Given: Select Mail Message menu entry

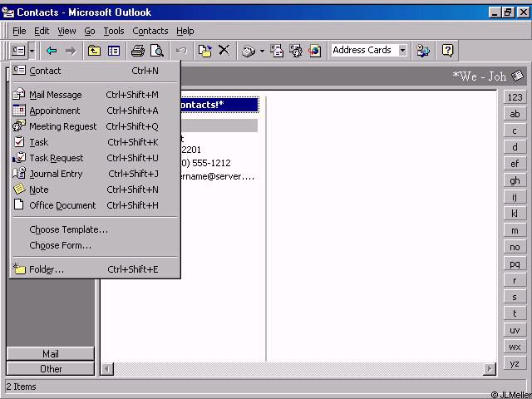Looking at the screenshot, I should pos(95,95).
